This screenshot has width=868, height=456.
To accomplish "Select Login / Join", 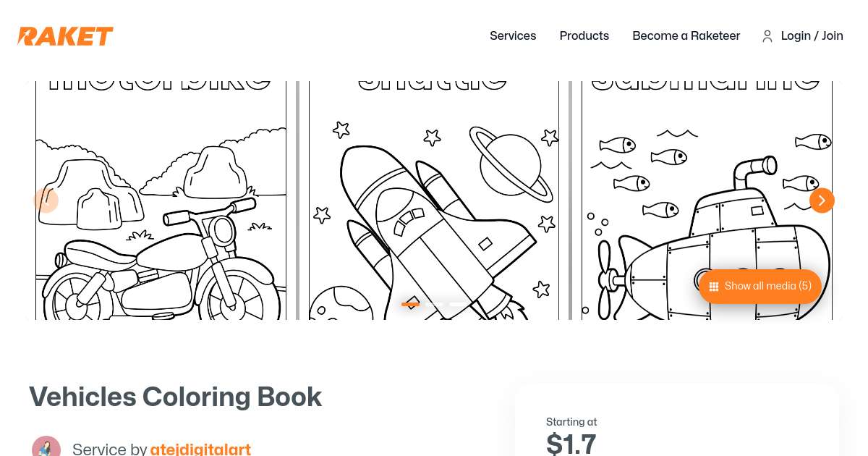I will tap(812, 35).
